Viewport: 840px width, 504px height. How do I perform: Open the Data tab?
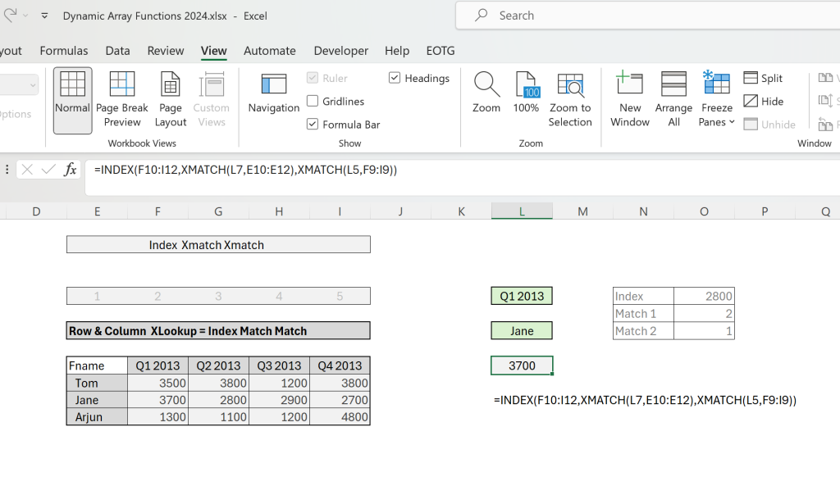click(117, 51)
